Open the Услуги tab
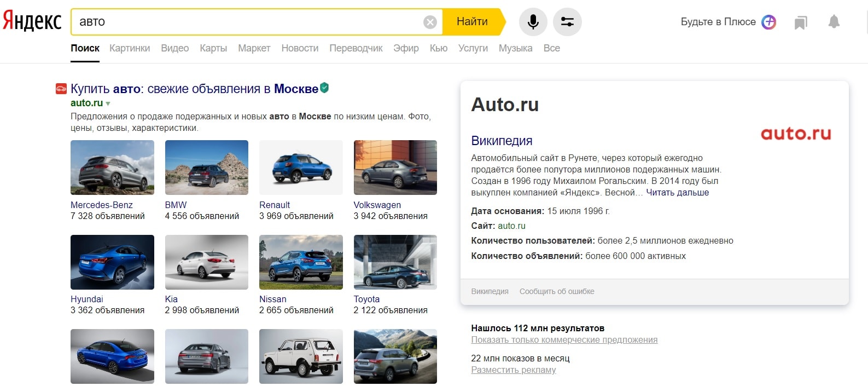The image size is (868, 386). tap(473, 48)
